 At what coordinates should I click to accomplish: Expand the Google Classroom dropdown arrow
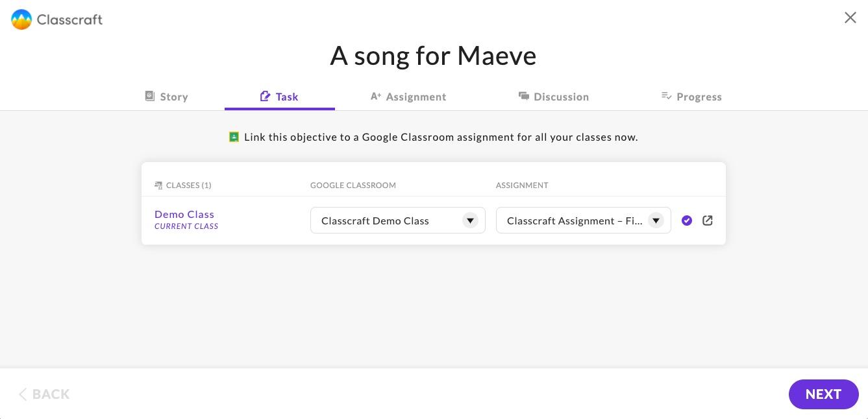pyautogui.click(x=470, y=221)
